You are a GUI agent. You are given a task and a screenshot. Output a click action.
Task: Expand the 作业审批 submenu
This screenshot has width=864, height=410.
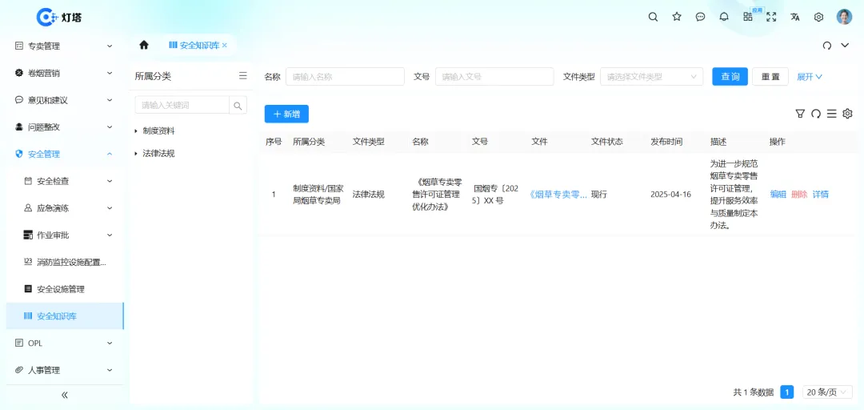[x=64, y=235]
